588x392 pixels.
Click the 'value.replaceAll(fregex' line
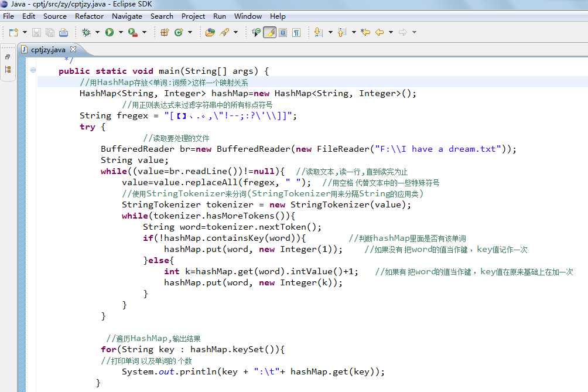[216, 182]
